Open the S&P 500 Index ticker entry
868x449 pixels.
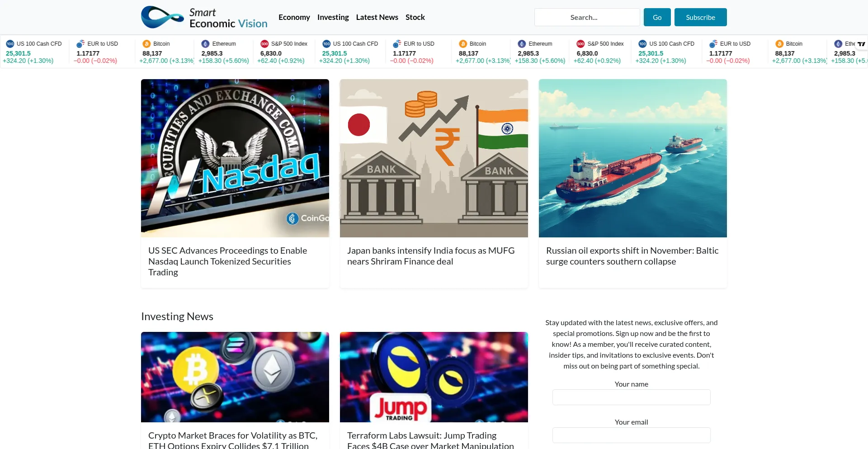[264, 44]
